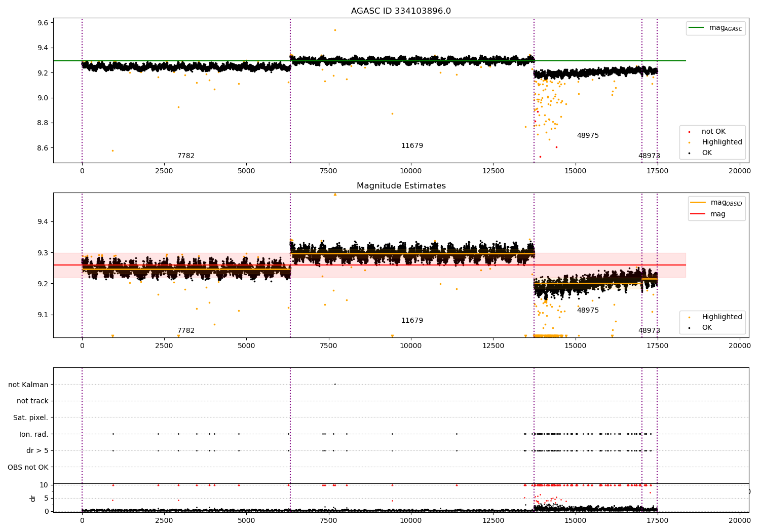This screenshot has height=532, width=760.
Task: Click the 20000 x-axis tick in the top plot
Action: coord(740,171)
